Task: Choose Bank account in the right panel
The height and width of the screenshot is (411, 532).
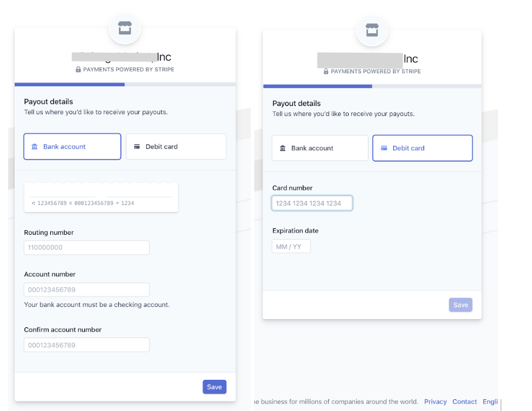Action: [x=320, y=148]
